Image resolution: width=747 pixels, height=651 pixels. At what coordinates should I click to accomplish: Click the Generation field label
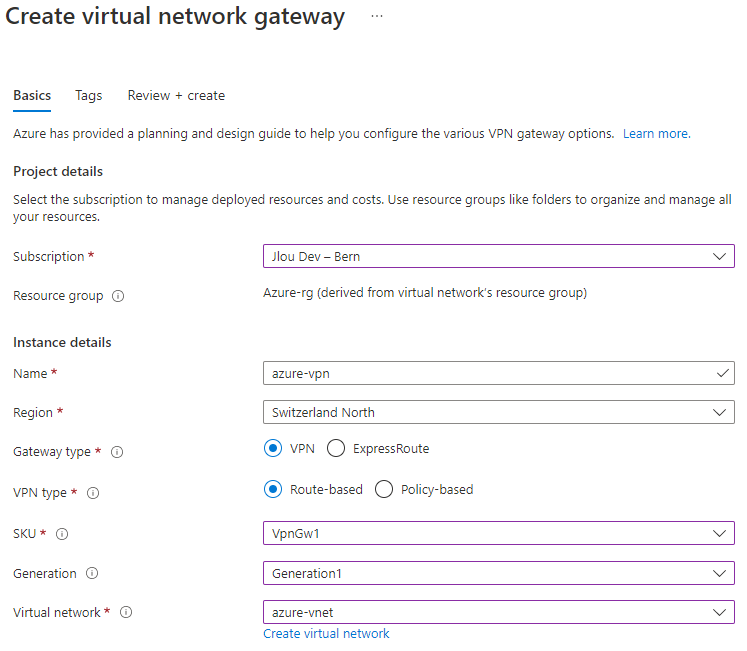45,574
